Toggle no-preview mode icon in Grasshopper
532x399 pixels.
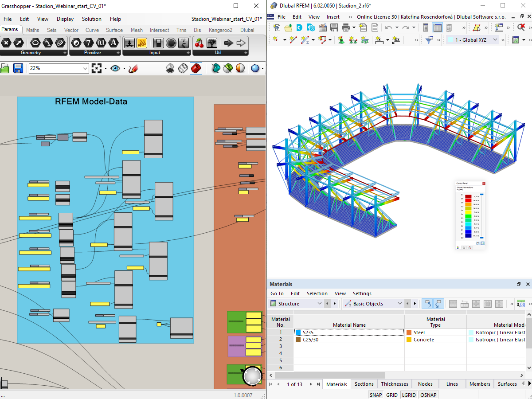[170, 68]
